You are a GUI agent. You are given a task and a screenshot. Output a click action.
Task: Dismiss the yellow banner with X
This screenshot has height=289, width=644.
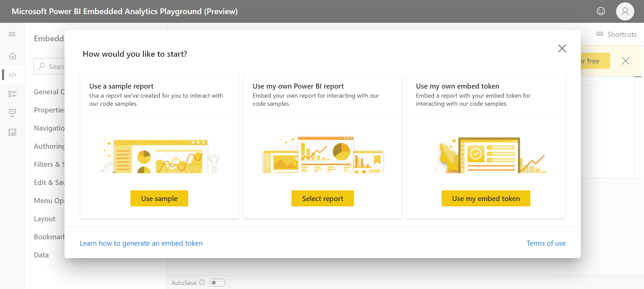[x=626, y=61]
